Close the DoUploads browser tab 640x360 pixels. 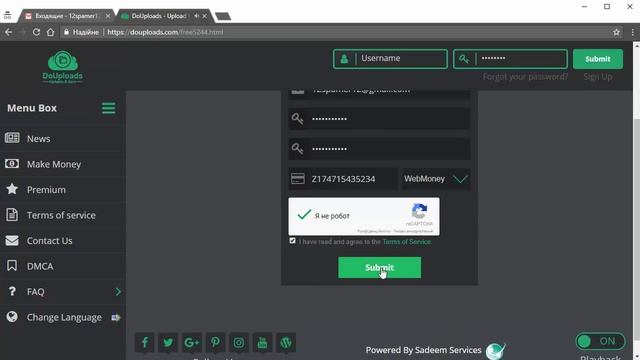click(x=204, y=16)
